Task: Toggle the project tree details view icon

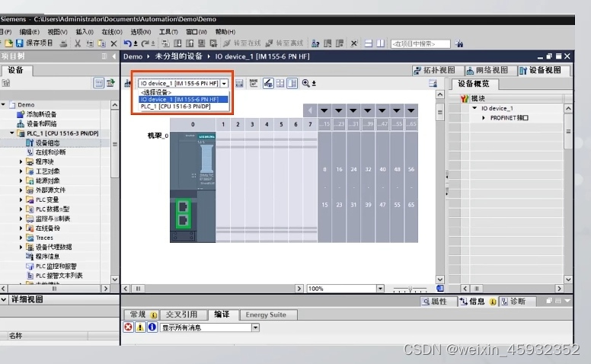Action: [99, 83]
